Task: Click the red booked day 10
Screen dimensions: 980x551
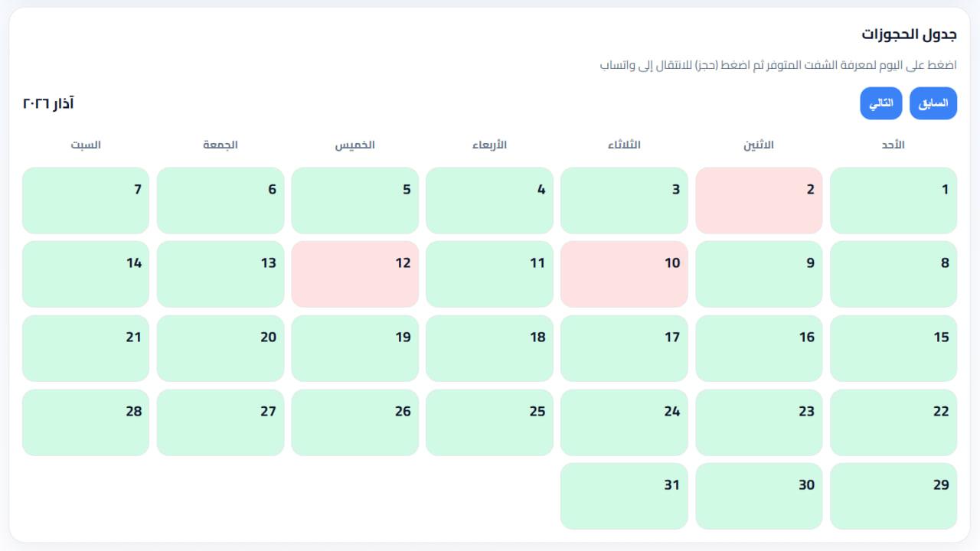Action: [624, 274]
